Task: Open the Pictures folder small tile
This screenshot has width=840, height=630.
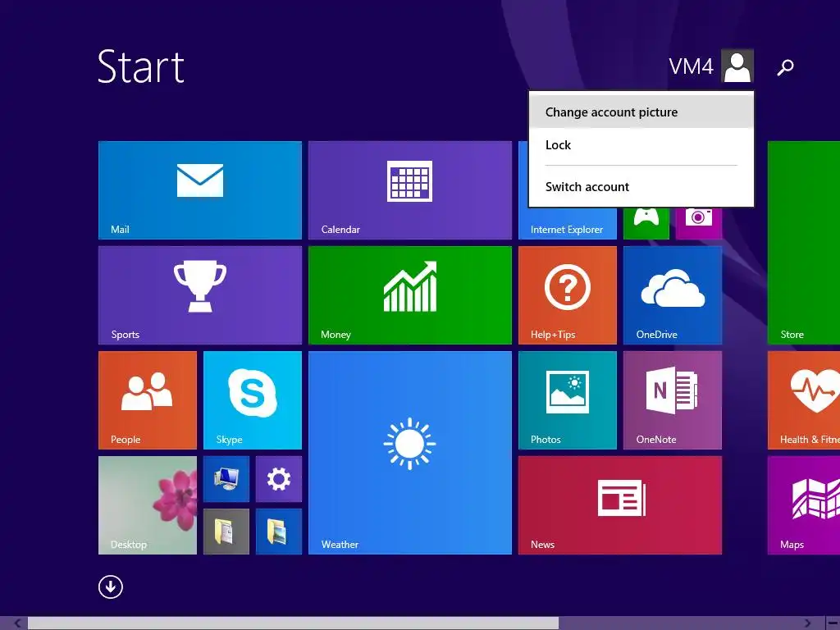Action: [279, 532]
